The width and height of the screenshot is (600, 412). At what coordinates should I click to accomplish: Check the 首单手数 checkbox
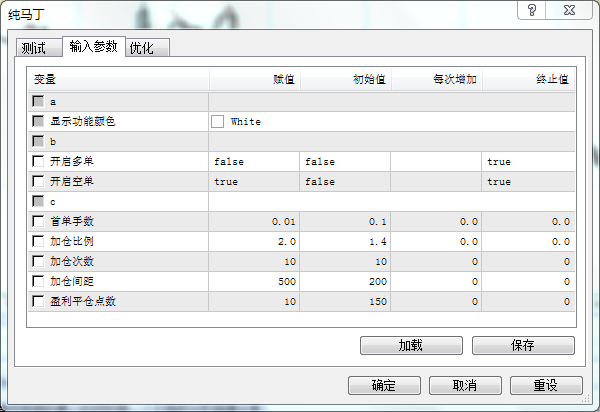click(x=38, y=221)
